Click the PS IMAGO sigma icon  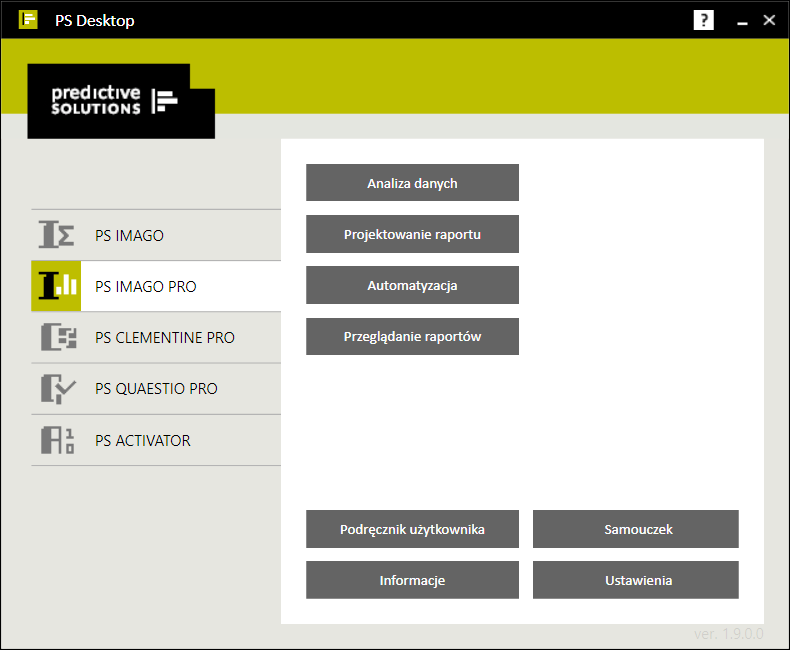pyautogui.click(x=56, y=235)
